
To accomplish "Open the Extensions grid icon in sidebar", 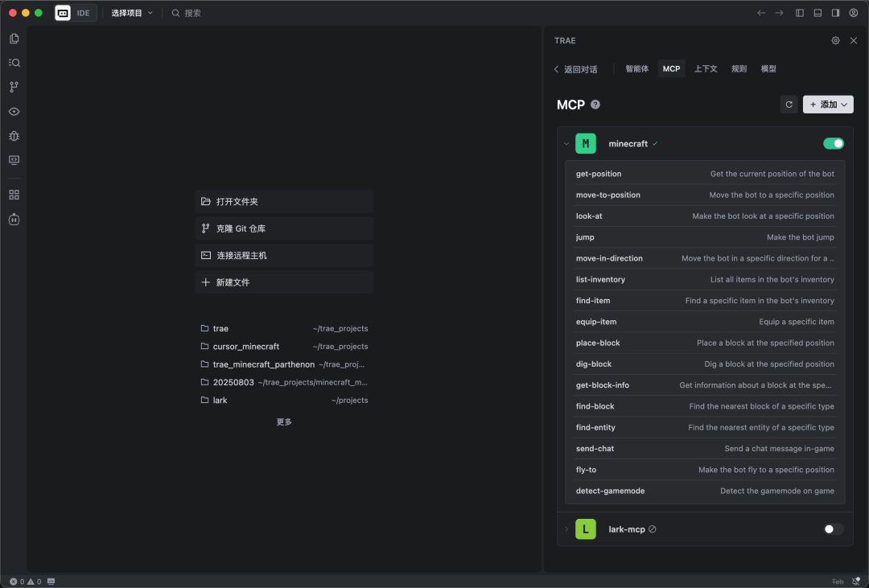I will coord(14,195).
